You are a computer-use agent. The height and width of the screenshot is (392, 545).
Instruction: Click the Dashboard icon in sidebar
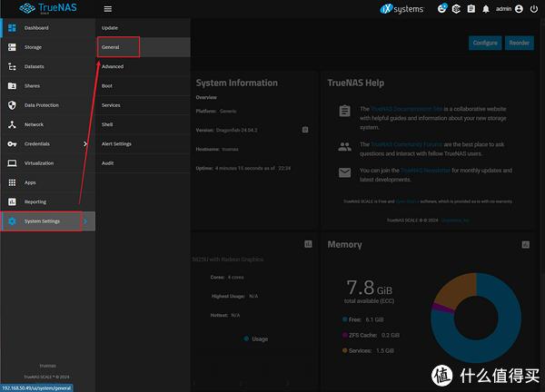coord(12,28)
